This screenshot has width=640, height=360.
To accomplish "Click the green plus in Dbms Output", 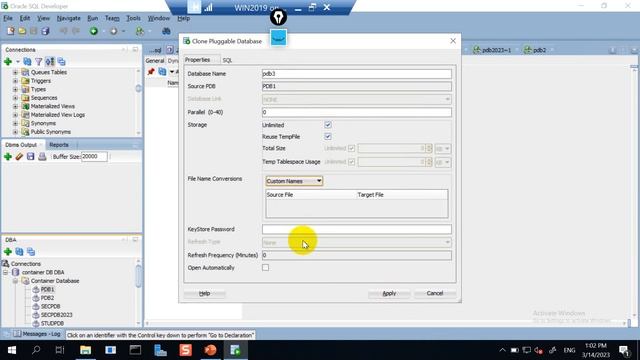I will click(x=8, y=156).
